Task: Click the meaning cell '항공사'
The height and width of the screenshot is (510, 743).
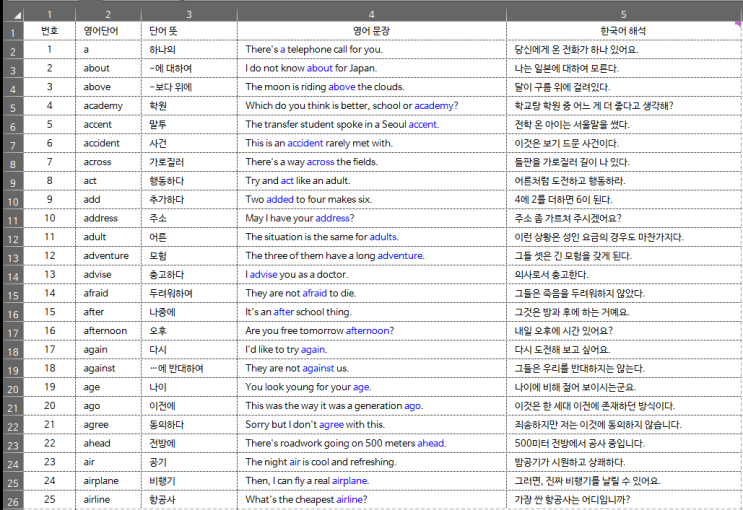Action: click(x=189, y=500)
